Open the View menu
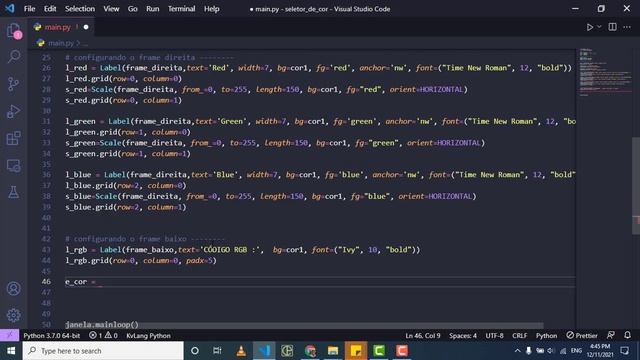The image size is (640, 360). (111, 9)
